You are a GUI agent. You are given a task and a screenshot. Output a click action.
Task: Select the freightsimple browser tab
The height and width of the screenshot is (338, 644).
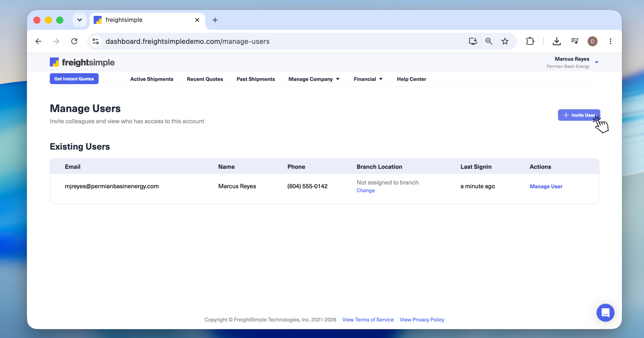pos(147,20)
